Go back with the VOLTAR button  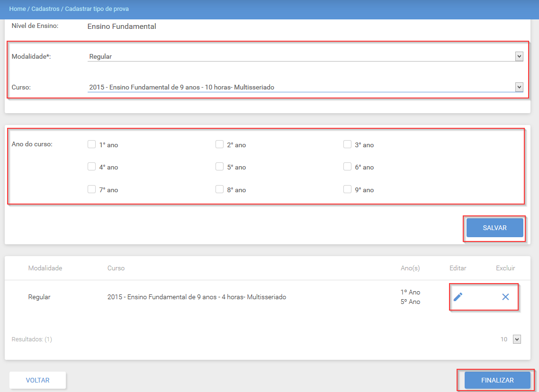(38, 380)
